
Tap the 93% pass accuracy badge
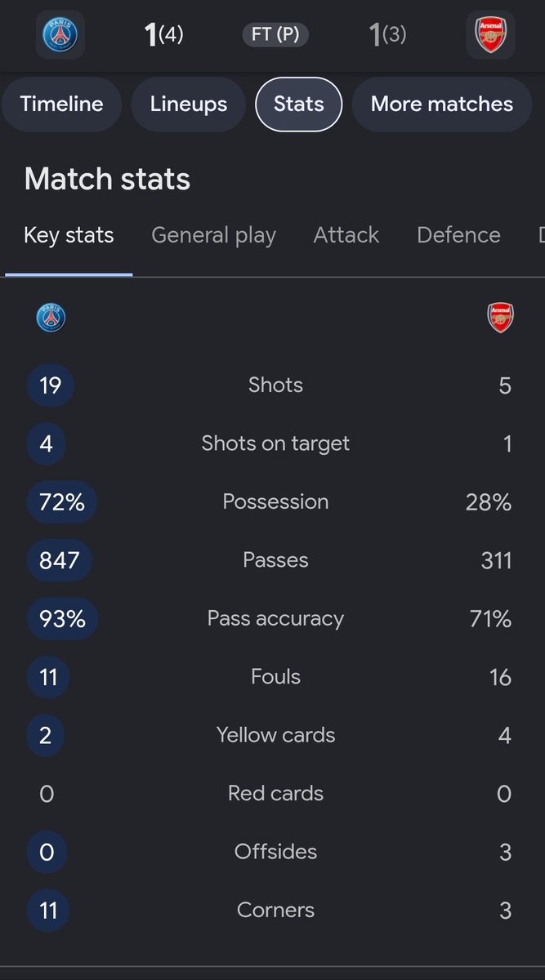63,618
